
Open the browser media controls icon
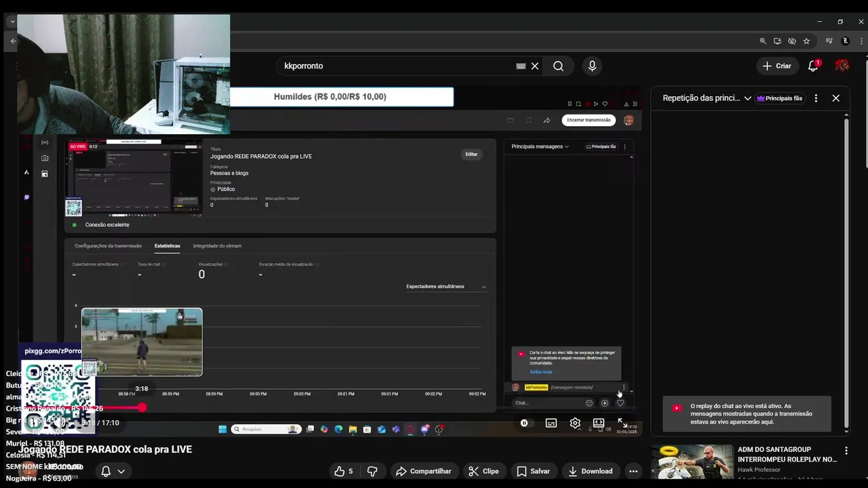coord(830,41)
